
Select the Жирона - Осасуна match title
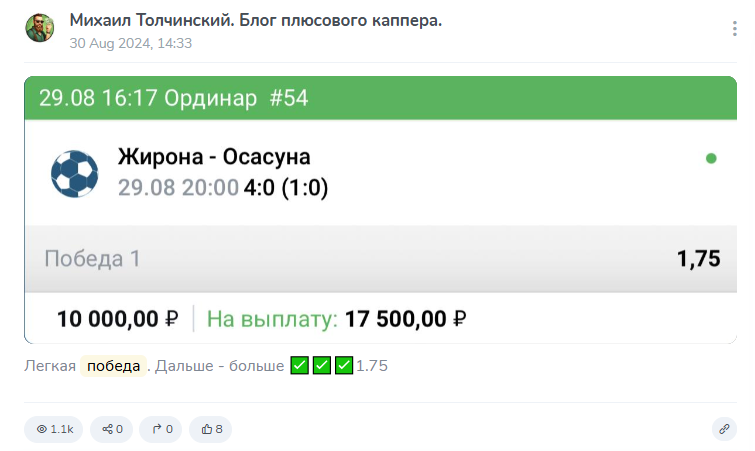(214, 157)
